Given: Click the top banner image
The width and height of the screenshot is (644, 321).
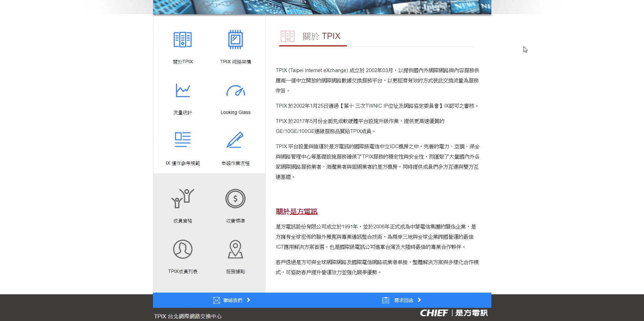Looking at the screenshot, I should coord(322,7).
